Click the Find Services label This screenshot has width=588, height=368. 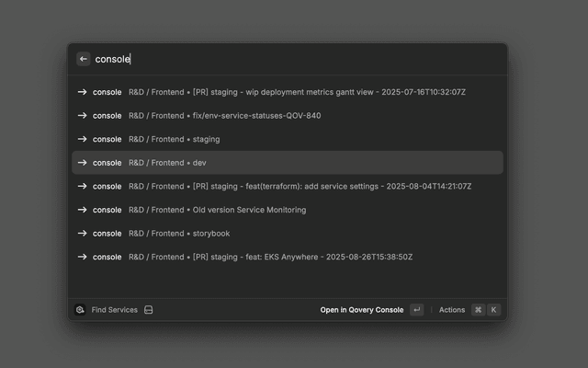pos(115,310)
